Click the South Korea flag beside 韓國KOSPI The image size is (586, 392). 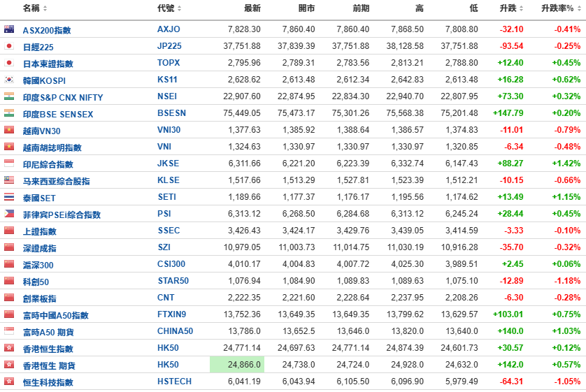coord(9,80)
